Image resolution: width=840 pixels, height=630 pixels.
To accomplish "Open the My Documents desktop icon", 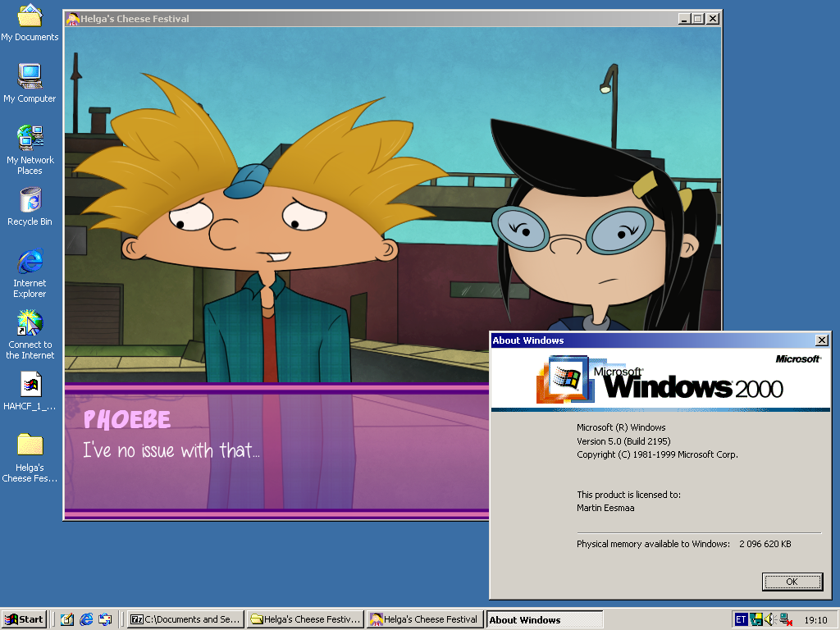I will pos(30,21).
